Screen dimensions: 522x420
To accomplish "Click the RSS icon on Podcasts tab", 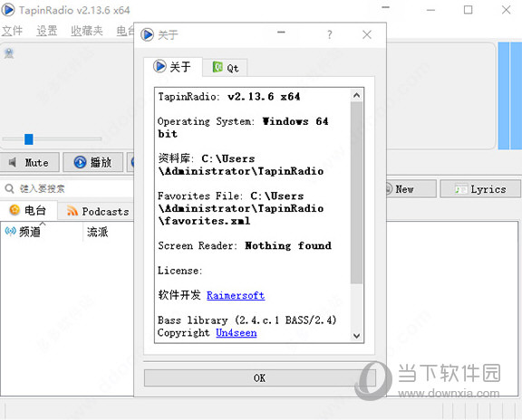I will click(x=72, y=211).
